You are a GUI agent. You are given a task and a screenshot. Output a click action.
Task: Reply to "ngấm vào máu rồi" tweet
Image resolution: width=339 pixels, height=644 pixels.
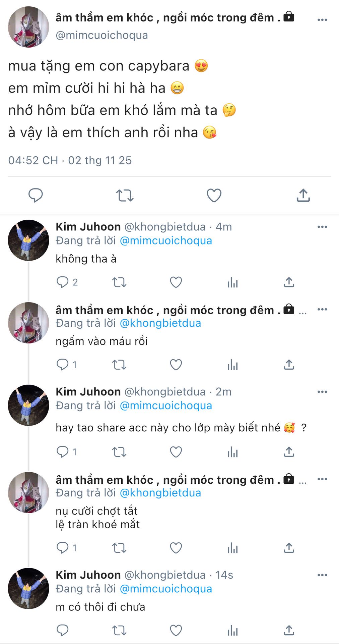tap(63, 365)
